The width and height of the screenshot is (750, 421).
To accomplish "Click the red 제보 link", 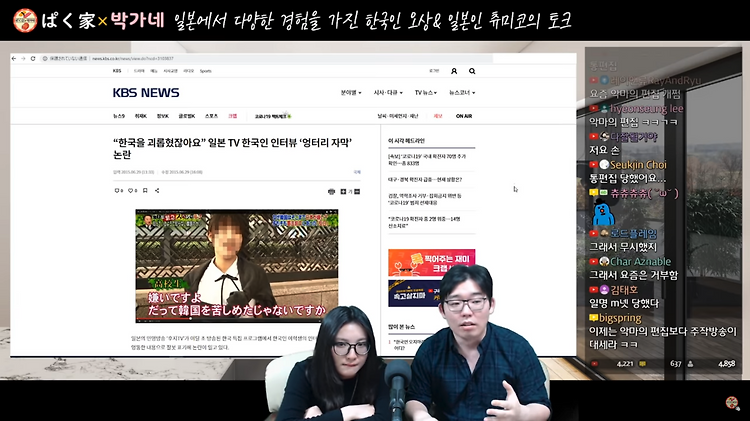I will click(438, 116).
